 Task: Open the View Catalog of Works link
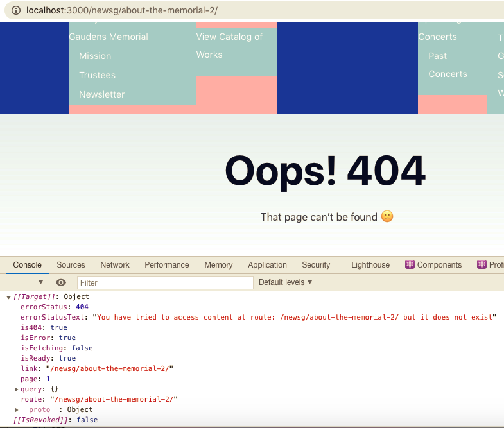229,46
